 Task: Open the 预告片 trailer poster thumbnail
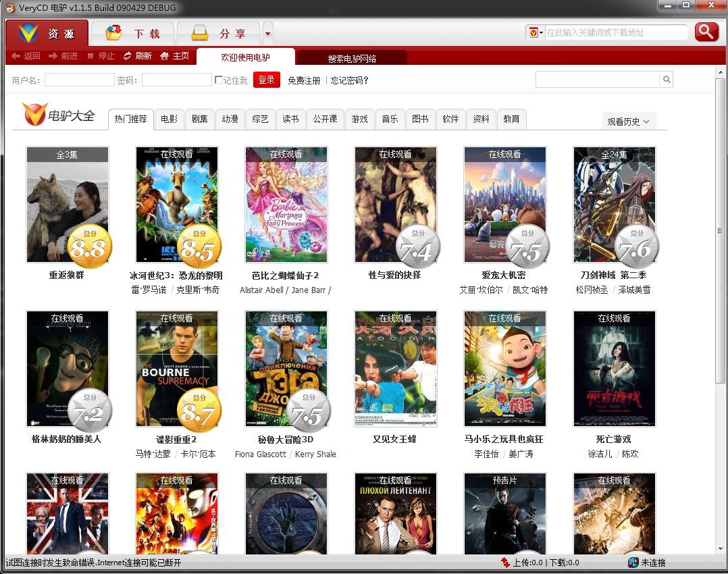(505, 514)
